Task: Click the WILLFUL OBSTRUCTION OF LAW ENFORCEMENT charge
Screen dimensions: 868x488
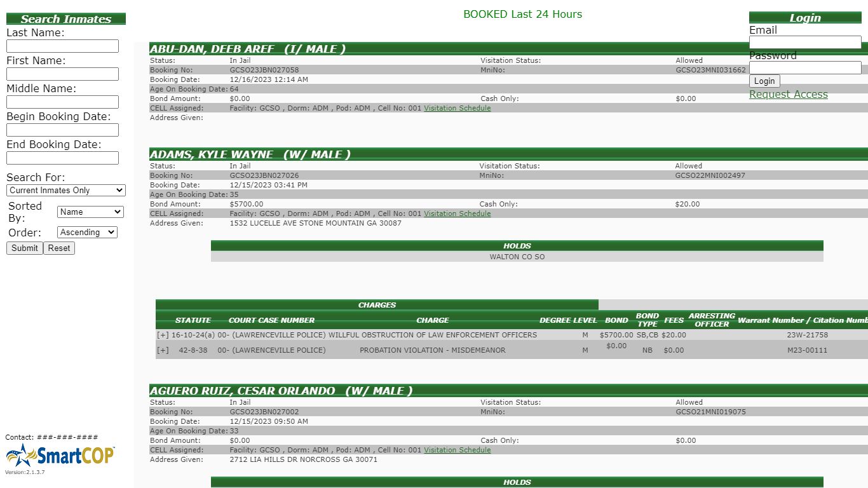Action: click(x=433, y=335)
